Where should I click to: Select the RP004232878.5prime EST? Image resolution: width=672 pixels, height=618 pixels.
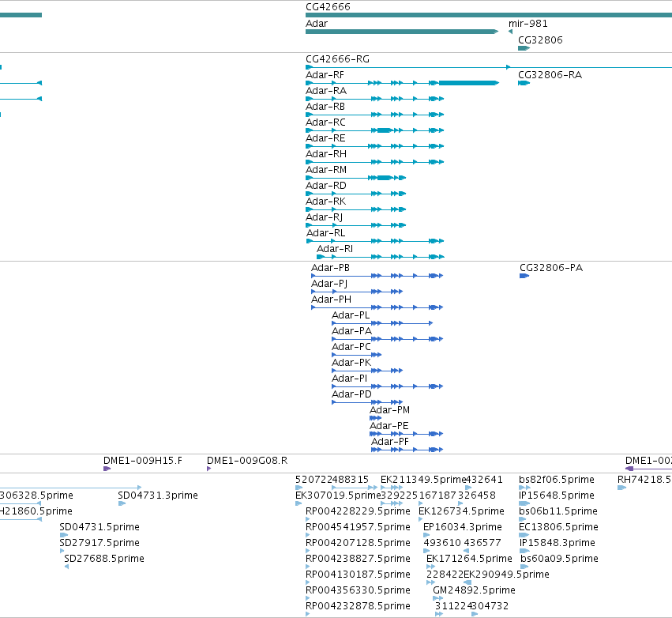pos(307,614)
